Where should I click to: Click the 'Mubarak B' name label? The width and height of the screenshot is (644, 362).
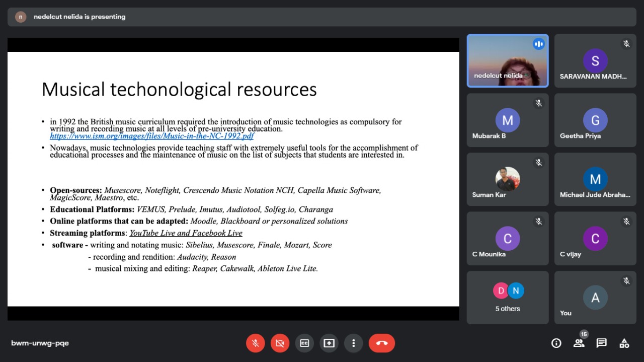489,136
